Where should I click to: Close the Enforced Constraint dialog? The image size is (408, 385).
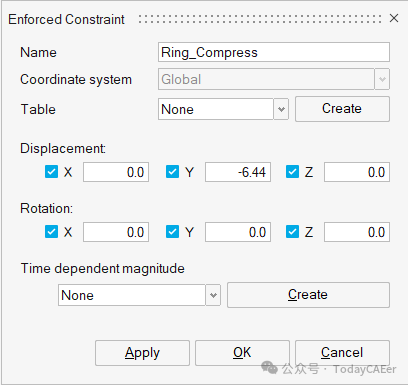coord(394,18)
